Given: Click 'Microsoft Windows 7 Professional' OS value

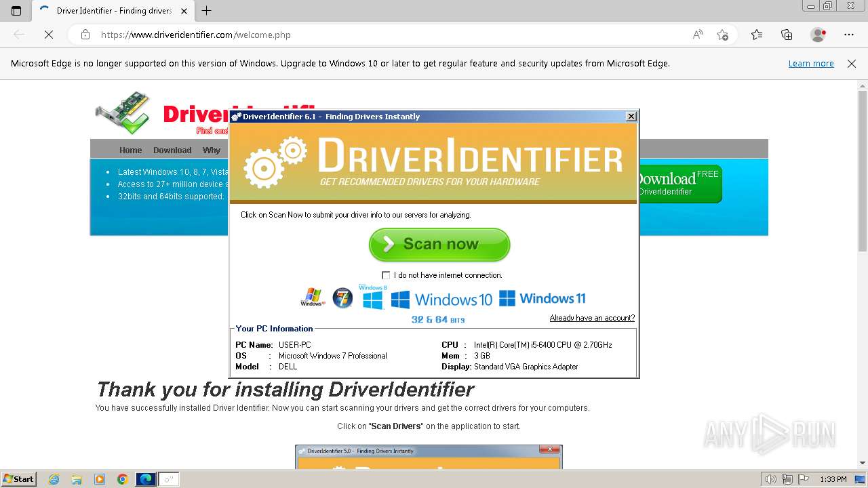Looking at the screenshot, I should (x=333, y=356).
